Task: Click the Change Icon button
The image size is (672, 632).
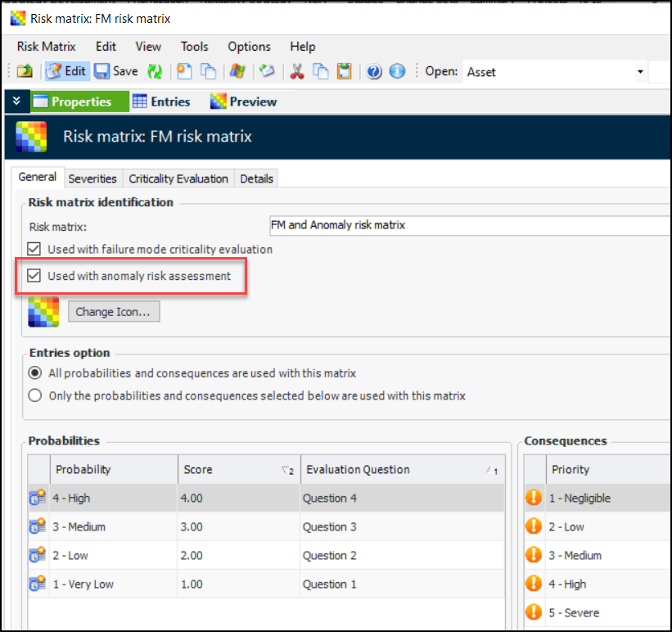Action: click(x=114, y=312)
